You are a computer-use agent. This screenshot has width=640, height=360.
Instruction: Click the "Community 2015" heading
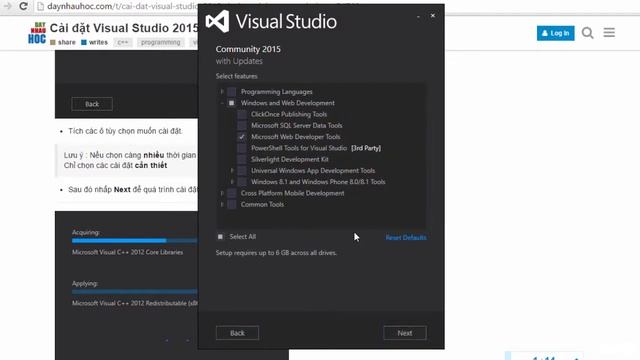(248, 49)
